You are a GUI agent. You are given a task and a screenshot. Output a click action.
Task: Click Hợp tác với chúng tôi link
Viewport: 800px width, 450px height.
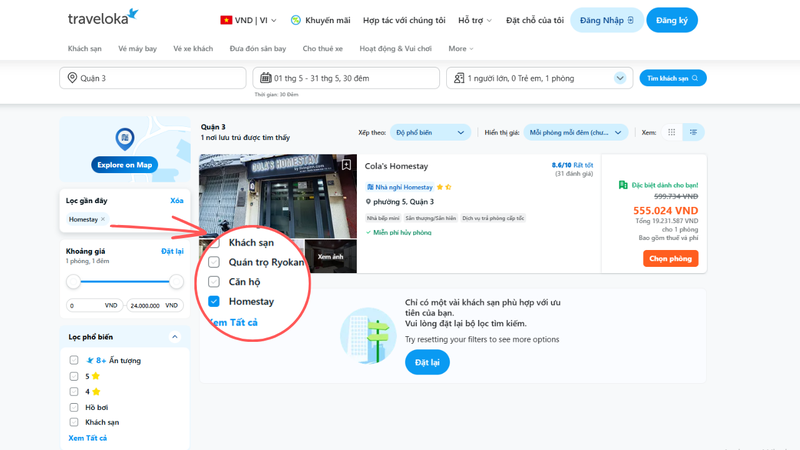(x=404, y=20)
